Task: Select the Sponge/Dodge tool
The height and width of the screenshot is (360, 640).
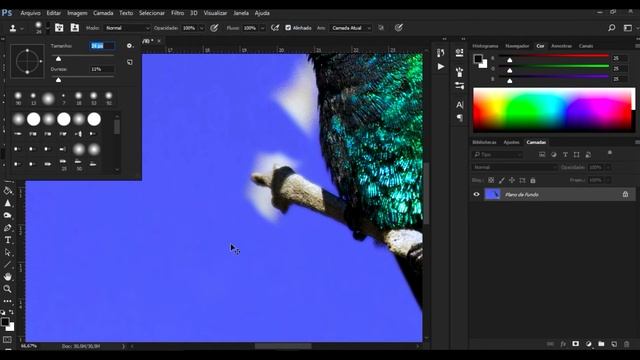Action: 7,215
